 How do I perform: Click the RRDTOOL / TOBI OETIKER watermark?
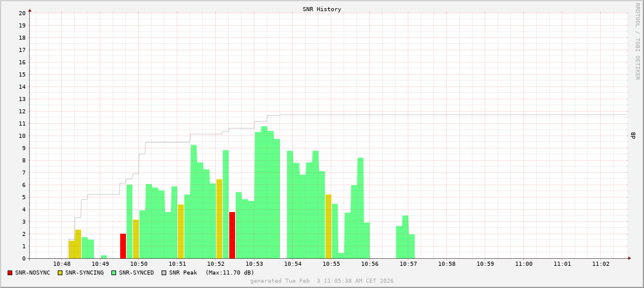coord(637,41)
